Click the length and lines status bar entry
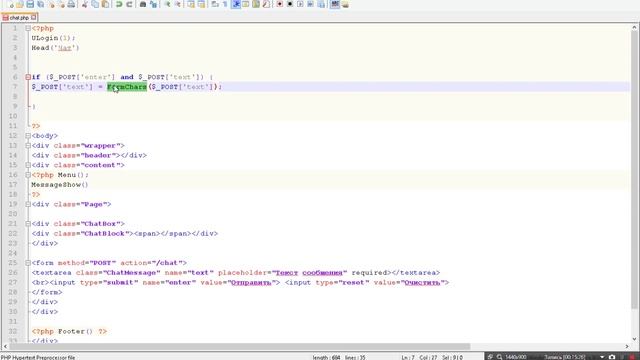This screenshot has width=640, height=360. pyautogui.click(x=339, y=358)
